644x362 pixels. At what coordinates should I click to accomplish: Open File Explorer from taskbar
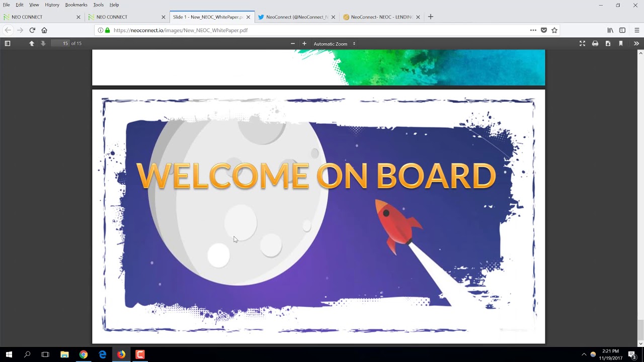(64, 354)
